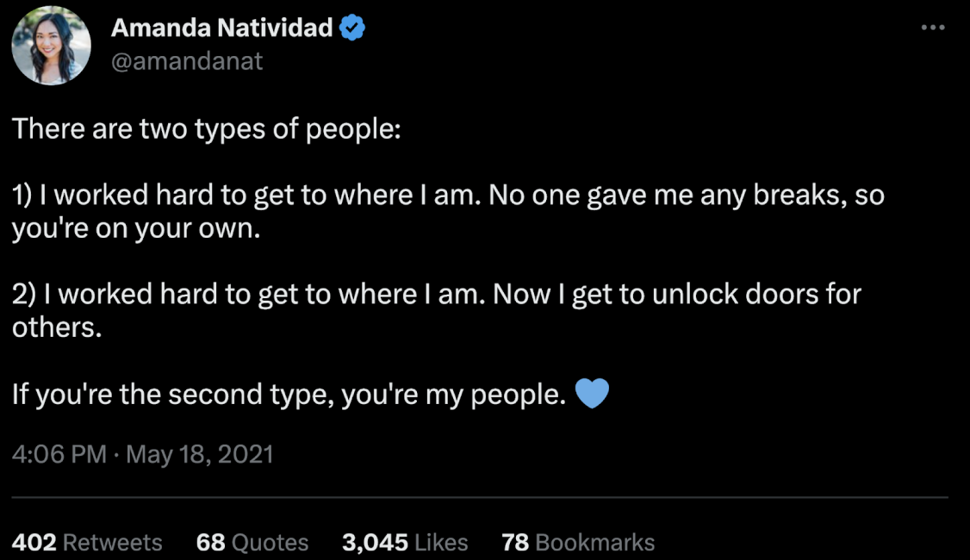Viewport: 970px width, 560px height.
Task: View the 3,045 Likes list
Action: point(405,542)
